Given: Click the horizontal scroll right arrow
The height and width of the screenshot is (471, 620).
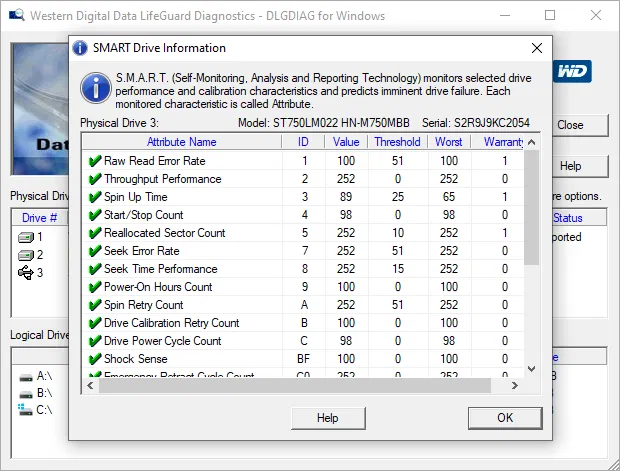Looking at the screenshot, I should pyautogui.click(x=514, y=386).
